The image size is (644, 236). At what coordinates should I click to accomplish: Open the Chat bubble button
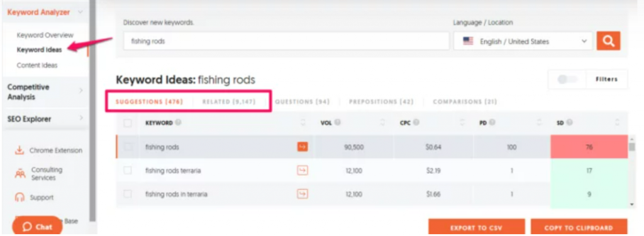coord(37,227)
